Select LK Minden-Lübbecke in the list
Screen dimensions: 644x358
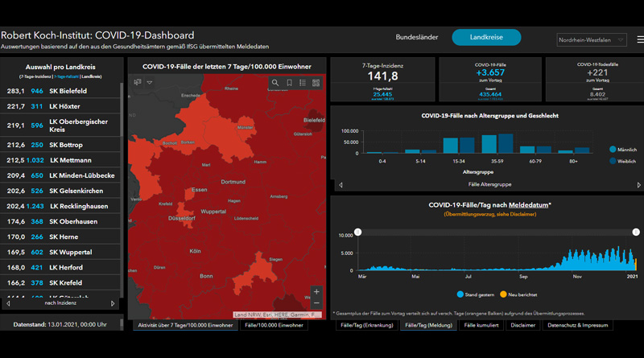(x=60, y=175)
